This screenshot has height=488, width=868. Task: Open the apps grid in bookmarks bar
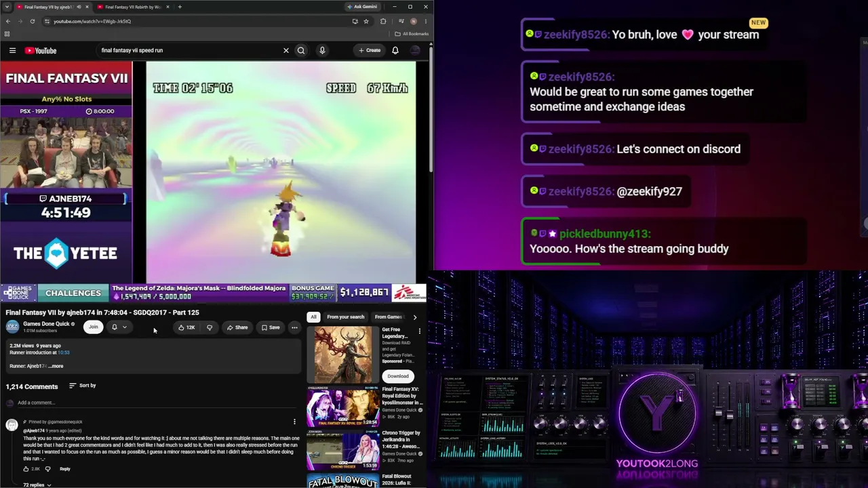click(x=7, y=34)
